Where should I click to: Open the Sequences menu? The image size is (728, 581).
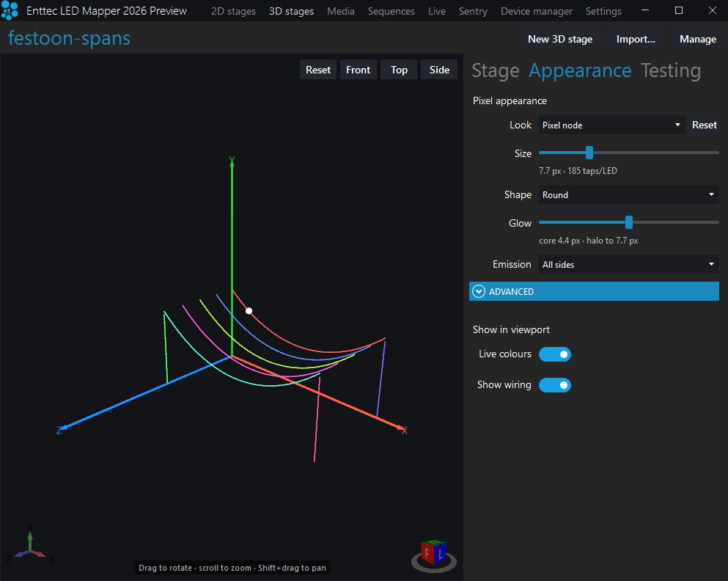[x=391, y=11]
